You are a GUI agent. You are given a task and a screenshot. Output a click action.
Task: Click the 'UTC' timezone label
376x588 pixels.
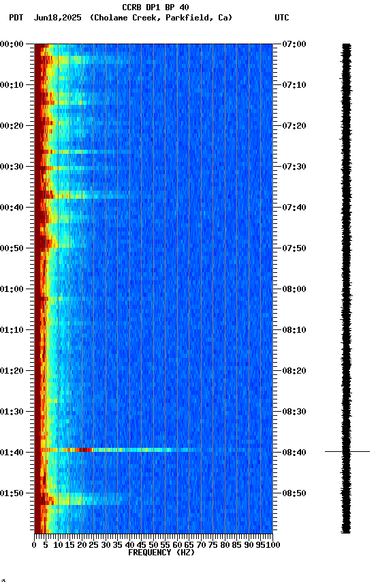[x=282, y=18]
